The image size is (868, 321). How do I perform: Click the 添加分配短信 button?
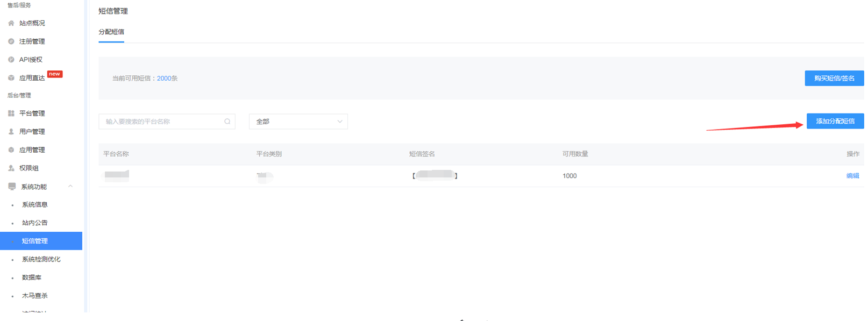click(835, 122)
